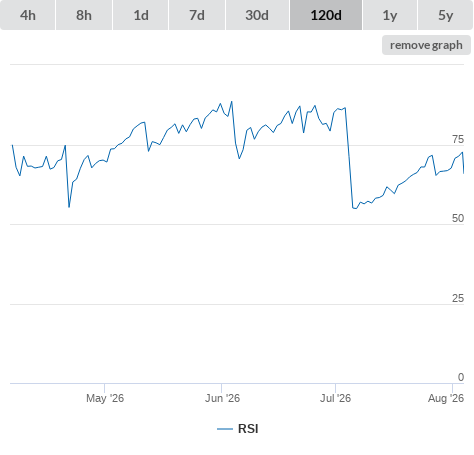
Task: Click the 25 value gridline label
Action: click(x=458, y=298)
